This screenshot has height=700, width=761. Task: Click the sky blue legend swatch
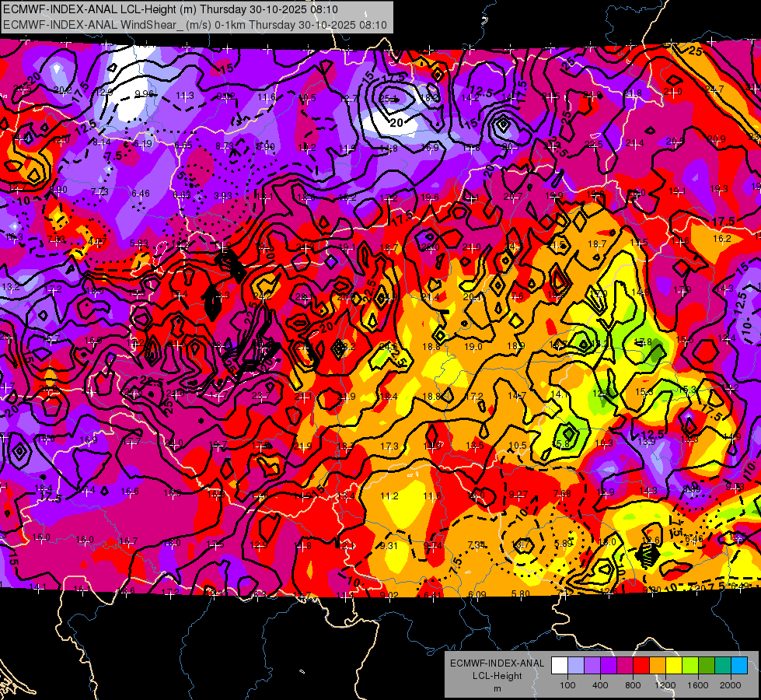pos(739,666)
